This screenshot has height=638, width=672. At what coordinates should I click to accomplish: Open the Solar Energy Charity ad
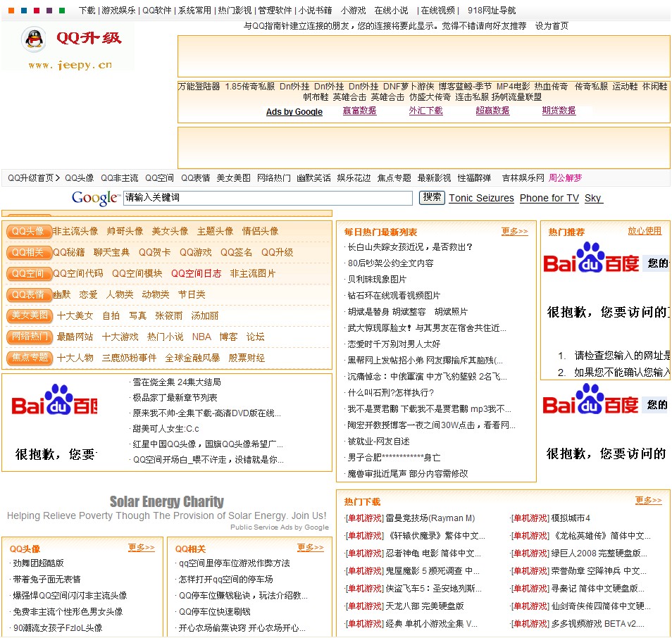167,502
